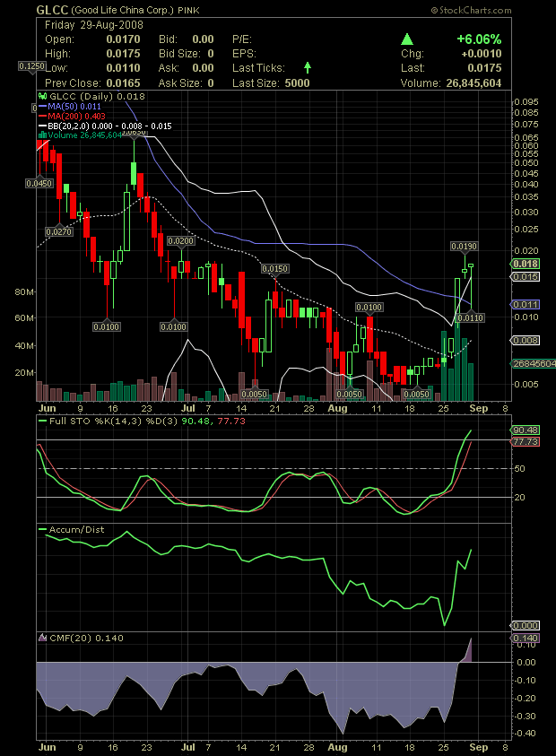
Task: Click the Volume value 26,845,604 in the header
Action: coord(474,83)
